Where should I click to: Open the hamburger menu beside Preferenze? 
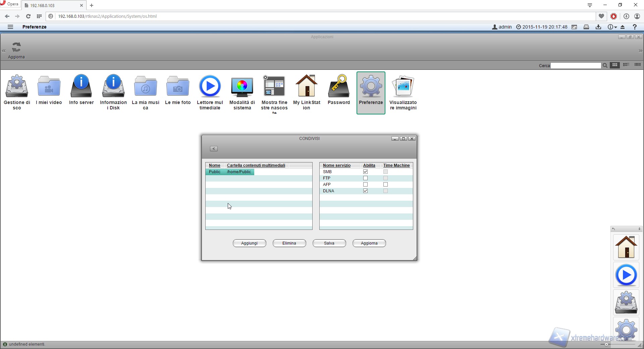pos(10,27)
